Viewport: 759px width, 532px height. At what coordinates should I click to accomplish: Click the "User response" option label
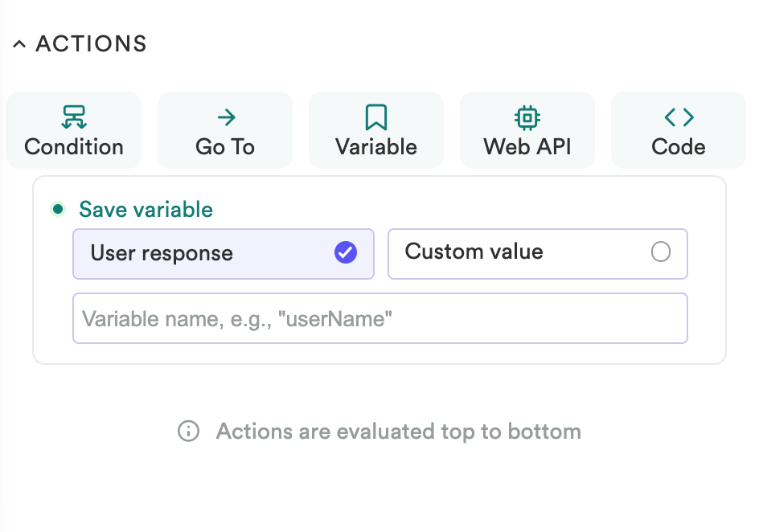coord(162,253)
